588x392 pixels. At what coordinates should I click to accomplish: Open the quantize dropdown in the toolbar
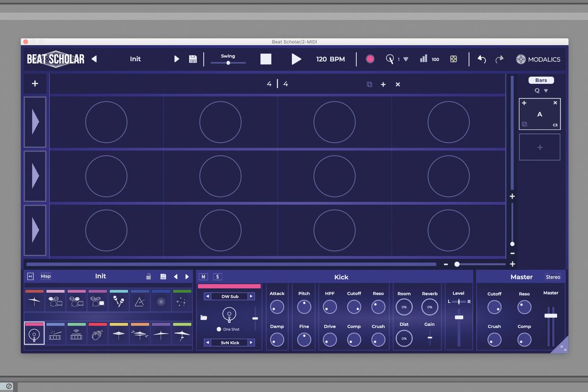405,59
